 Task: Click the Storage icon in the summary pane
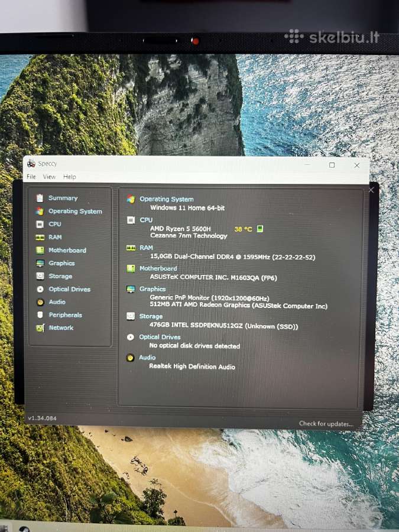[131, 316]
